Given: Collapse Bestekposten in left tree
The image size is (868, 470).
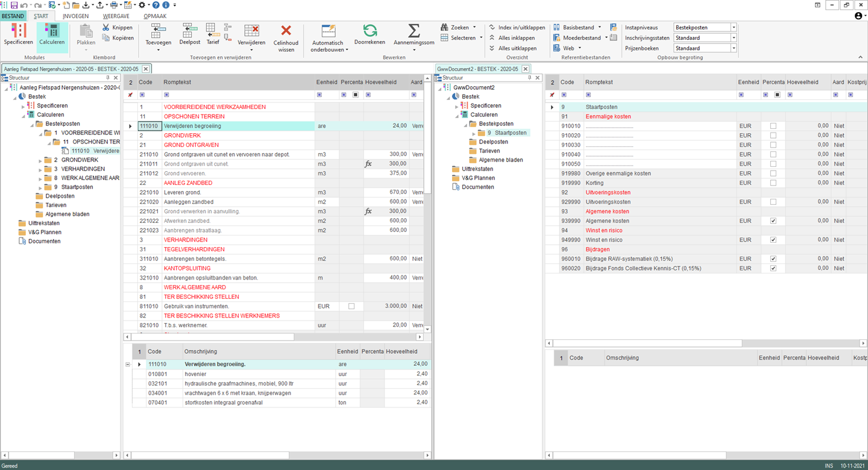Looking at the screenshot, I should 32,124.
